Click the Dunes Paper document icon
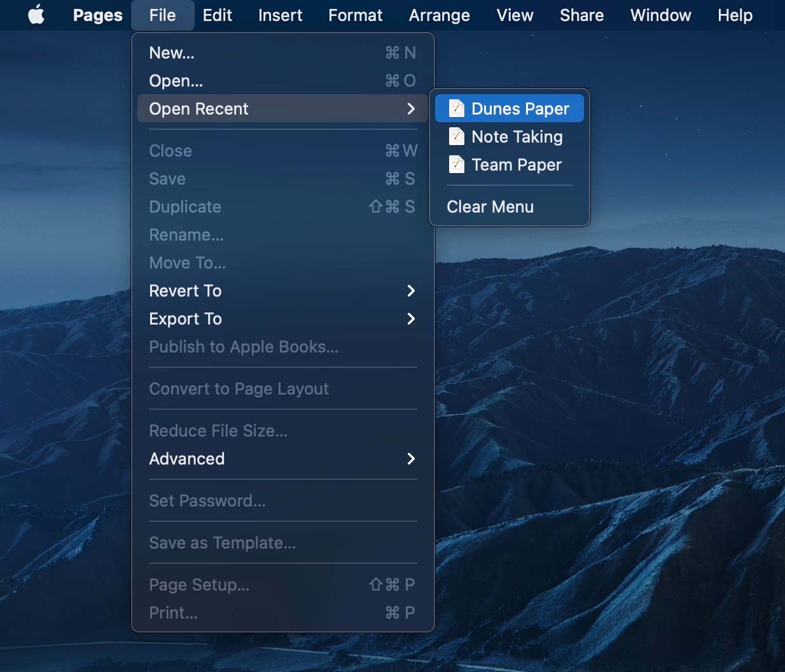The width and height of the screenshot is (785, 672). pos(457,109)
